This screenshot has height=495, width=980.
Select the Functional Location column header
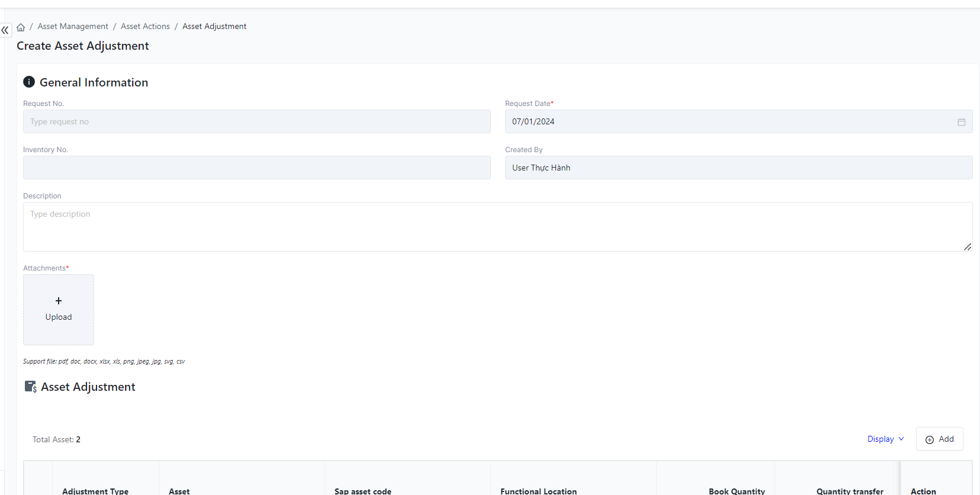(538, 491)
